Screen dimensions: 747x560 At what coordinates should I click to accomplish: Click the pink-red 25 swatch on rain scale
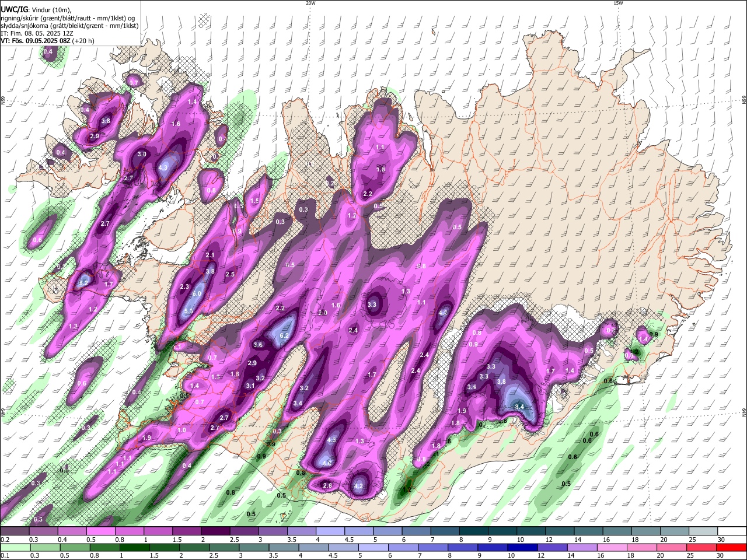(x=701, y=547)
